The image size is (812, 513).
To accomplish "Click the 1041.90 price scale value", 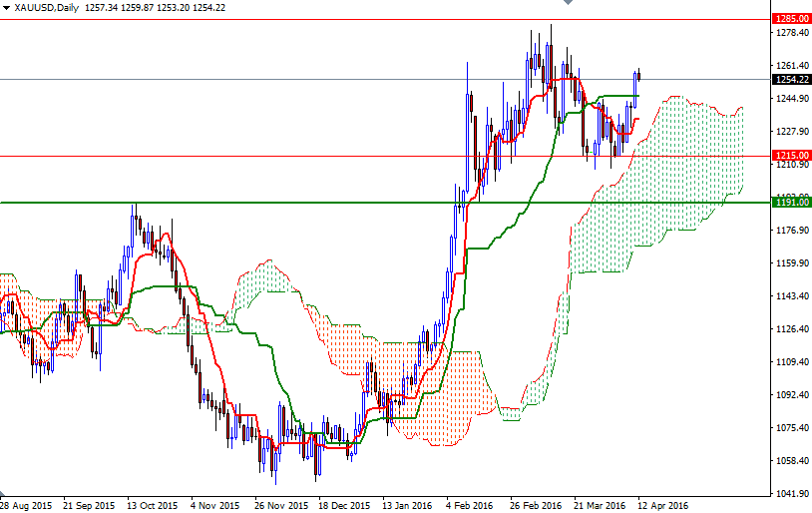I will (793, 493).
